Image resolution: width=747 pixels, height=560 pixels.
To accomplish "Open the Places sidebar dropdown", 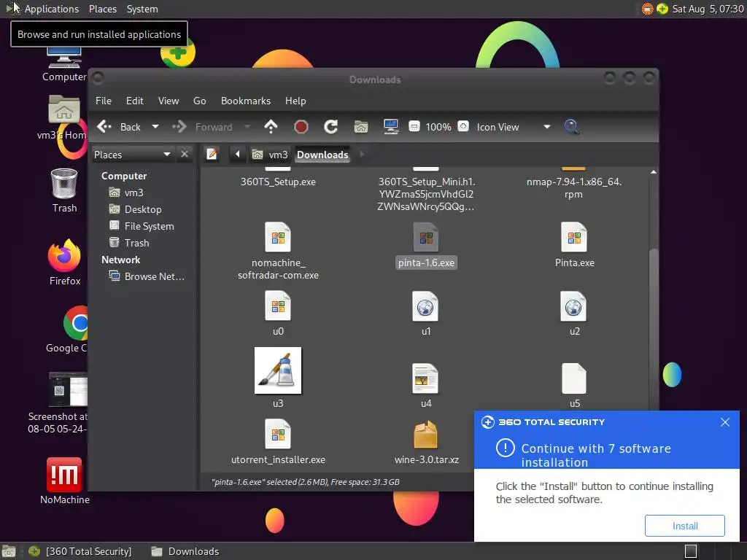I will pyautogui.click(x=133, y=155).
